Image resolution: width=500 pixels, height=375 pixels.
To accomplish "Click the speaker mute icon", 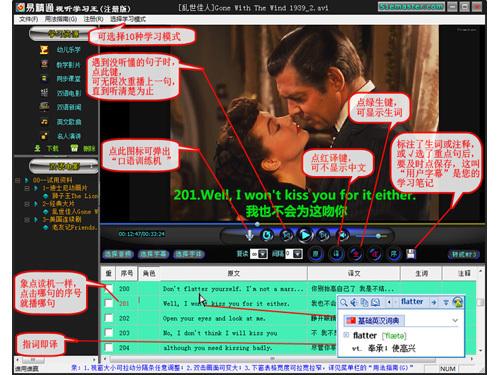I will (343, 235).
